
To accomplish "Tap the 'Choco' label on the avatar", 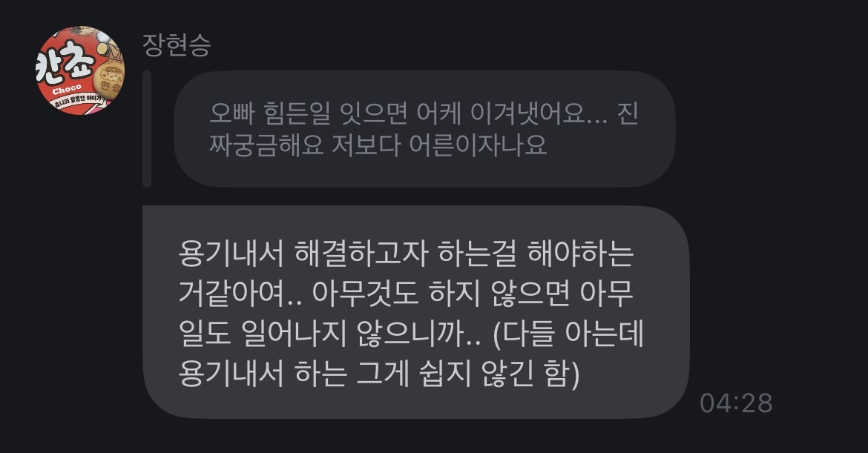I will pyautogui.click(x=67, y=90).
